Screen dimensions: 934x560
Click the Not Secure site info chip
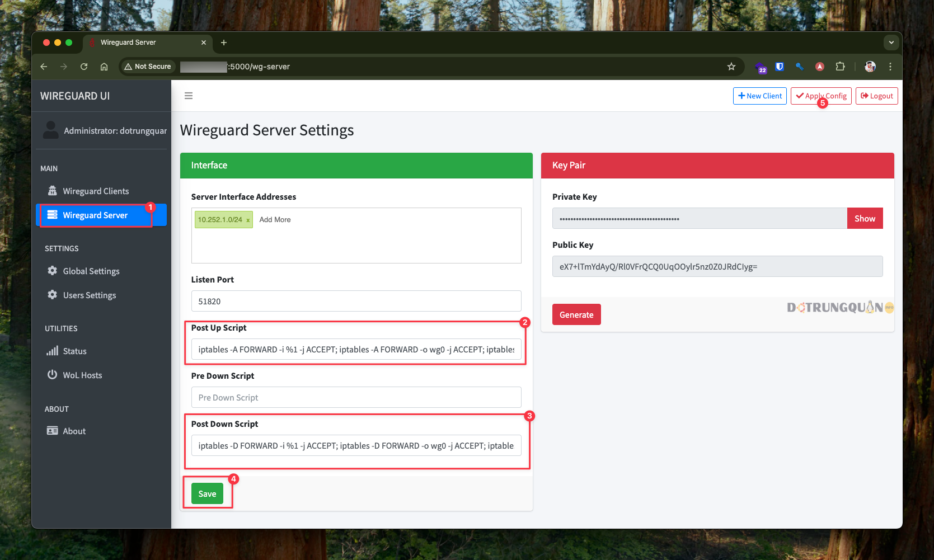pos(148,67)
